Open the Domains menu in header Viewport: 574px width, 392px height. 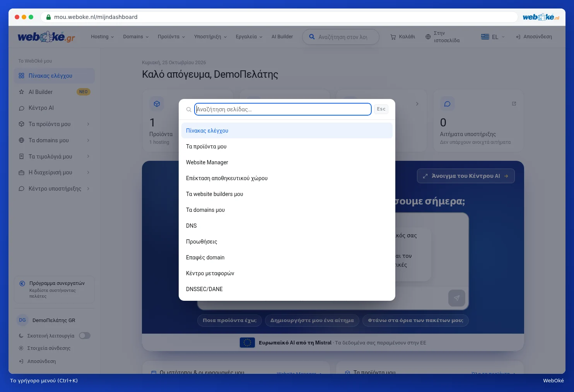[136, 37]
